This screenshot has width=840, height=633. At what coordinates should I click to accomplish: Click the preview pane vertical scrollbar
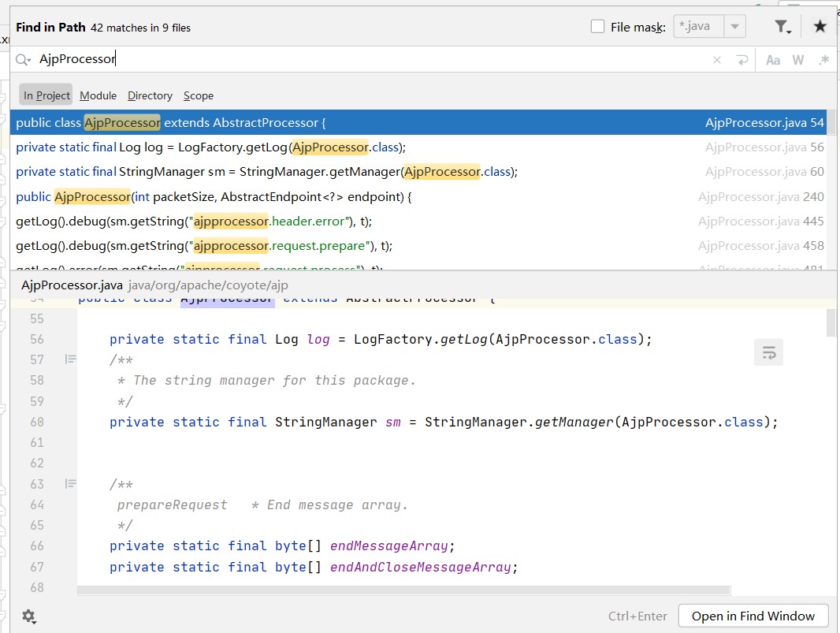coord(831,322)
